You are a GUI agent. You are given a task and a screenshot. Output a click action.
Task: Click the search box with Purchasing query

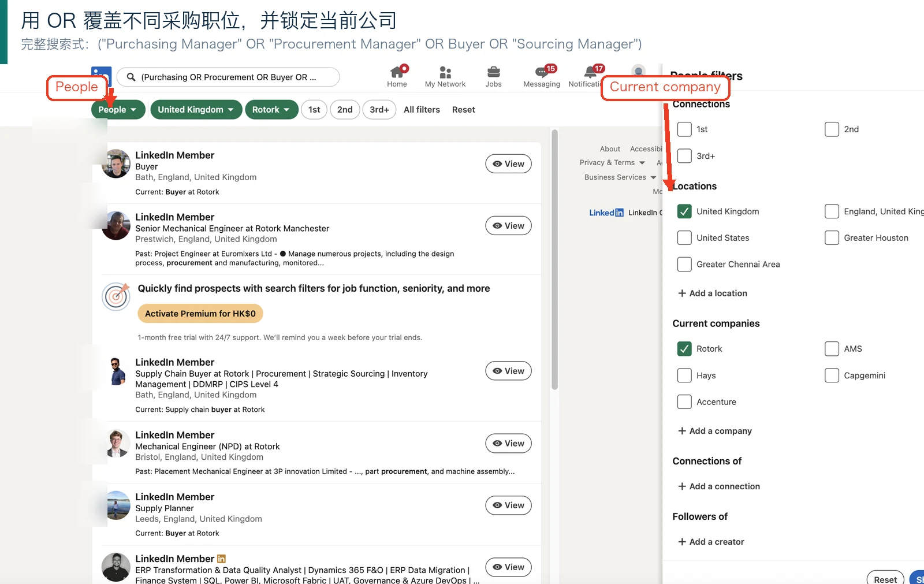(x=228, y=77)
